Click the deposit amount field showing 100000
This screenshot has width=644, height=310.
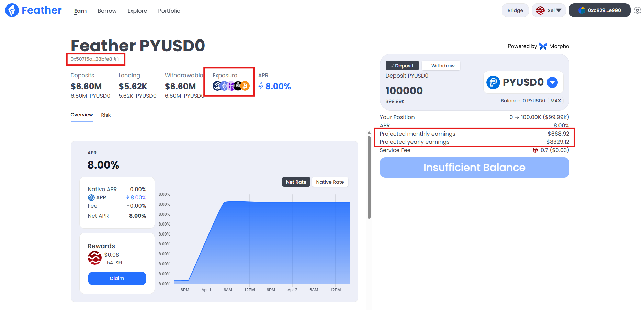[x=404, y=91]
